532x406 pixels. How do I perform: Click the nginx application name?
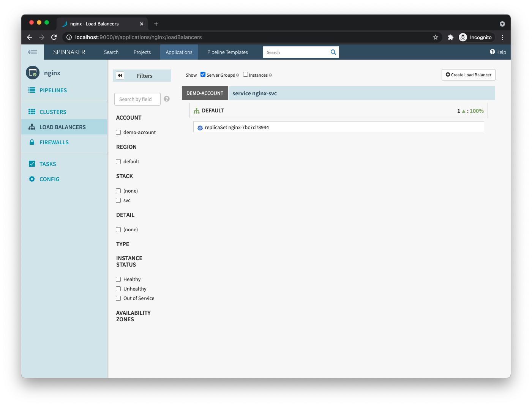[52, 73]
